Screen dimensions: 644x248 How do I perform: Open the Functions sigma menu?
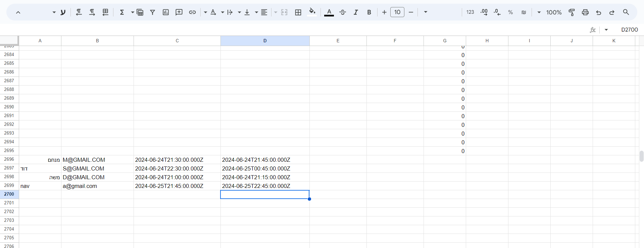[122, 12]
